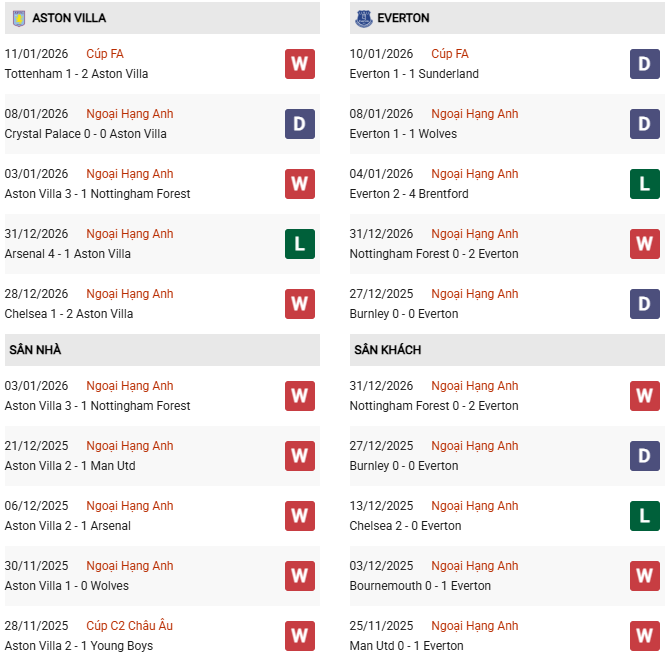Click D badge for Everton 1-1 Wolves

coord(645,124)
